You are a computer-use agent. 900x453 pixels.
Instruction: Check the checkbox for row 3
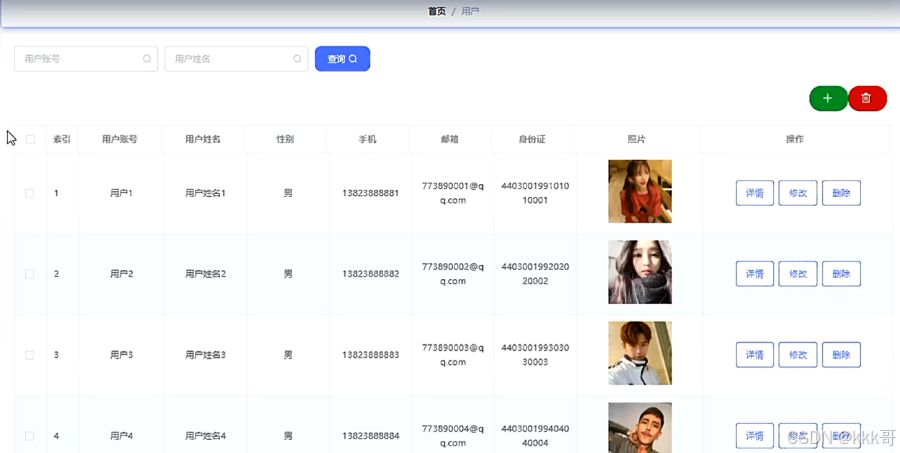coord(29,355)
